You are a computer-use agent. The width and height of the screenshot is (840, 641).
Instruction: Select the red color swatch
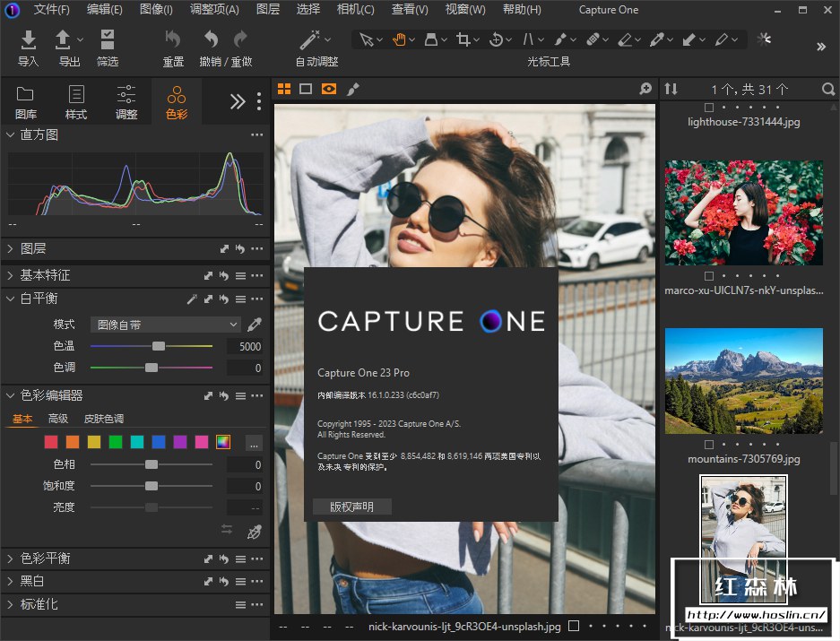tap(51, 442)
